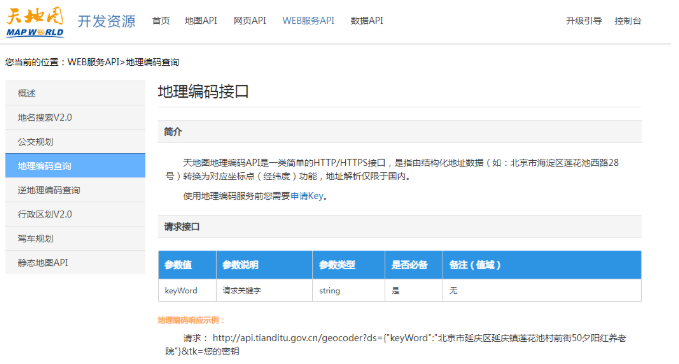Image resolution: width=679 pixels, height=364 pixels.
Task: Open 行政区划V2.0 in the sidebar
Action: tap(75, 214)
